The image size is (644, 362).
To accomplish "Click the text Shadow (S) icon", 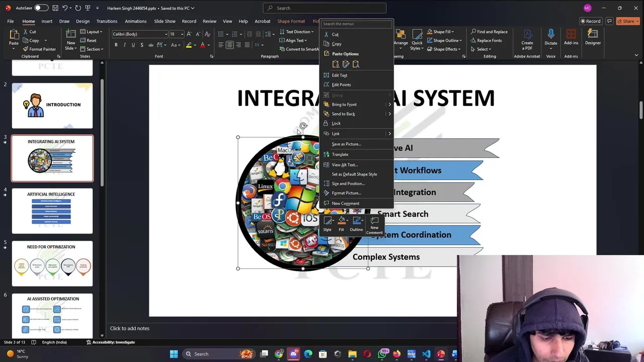I will tap(142, 45).
